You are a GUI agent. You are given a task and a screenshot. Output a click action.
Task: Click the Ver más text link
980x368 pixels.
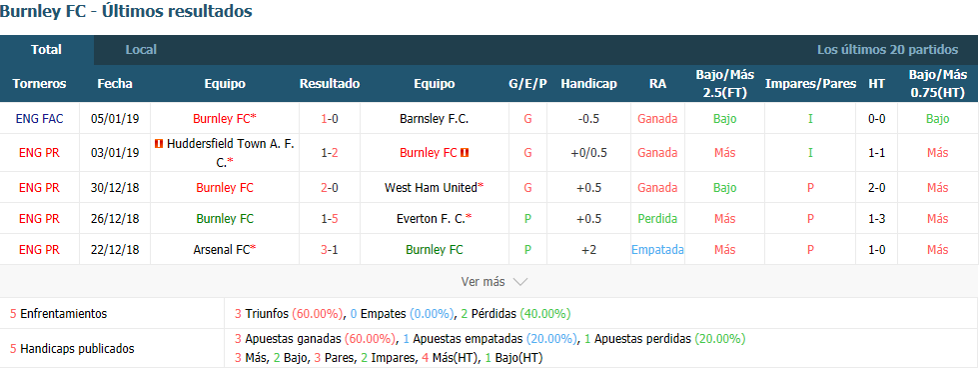(x=483, y=282)
